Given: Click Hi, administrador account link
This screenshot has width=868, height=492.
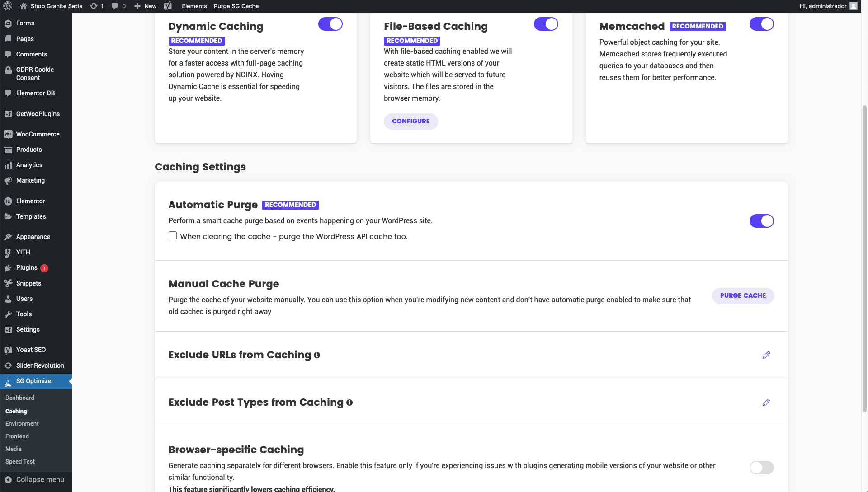Looking at the screenshot, I should pyautogui.click(x=828, y=6).
